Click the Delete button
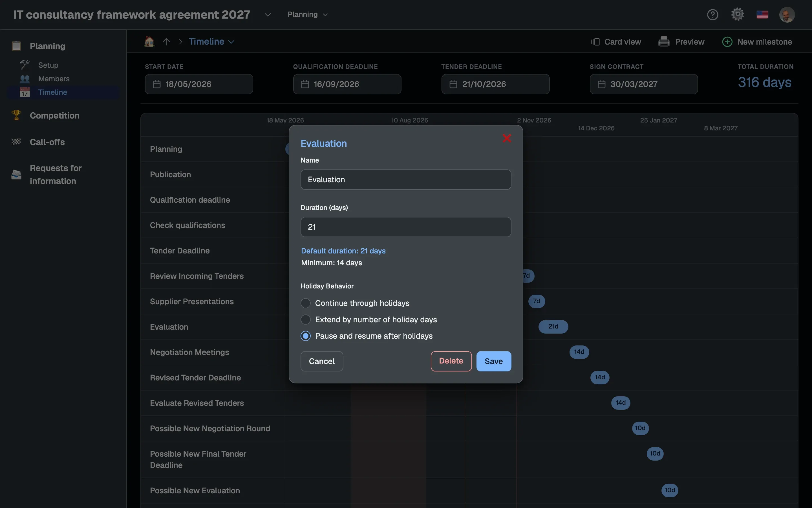This screenshot has width=812, height=508. [x=451, y=361]
